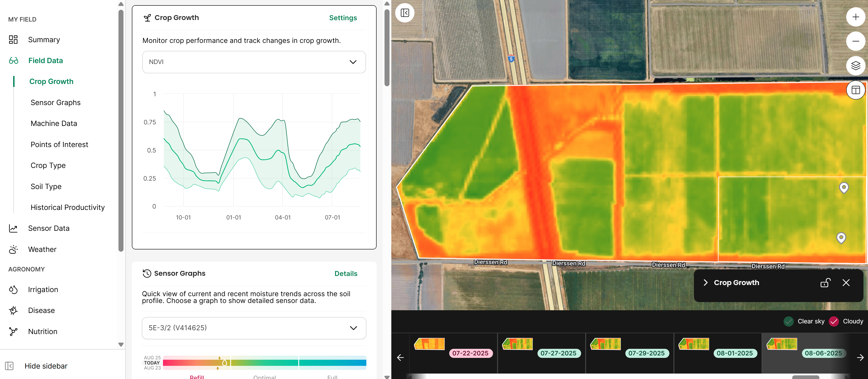The image size is (868, 379).
Task: Collapse the panel from the map's top-left icon
Action: [x=405, y=13]
